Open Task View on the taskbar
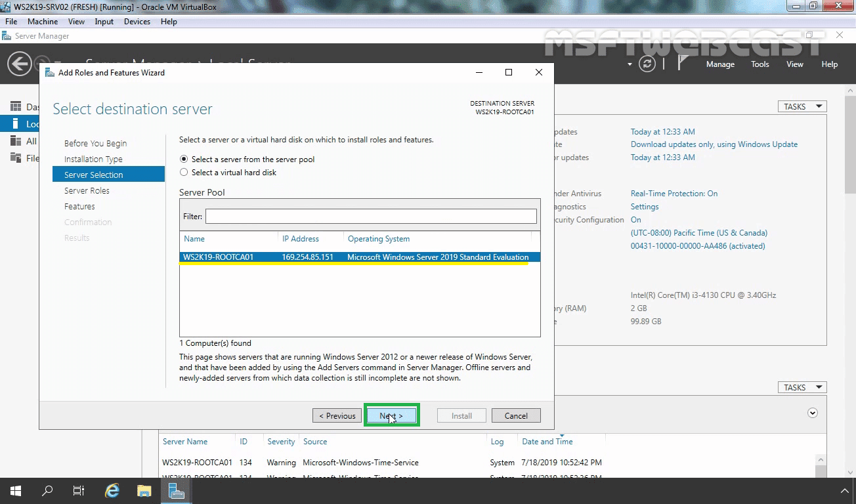The width and height of the screenshot is (856, 504). click(x=79, y=491)
